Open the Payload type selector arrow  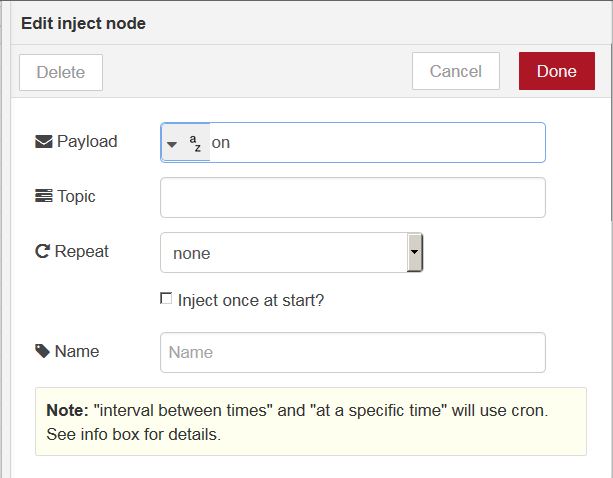point(172,144)
